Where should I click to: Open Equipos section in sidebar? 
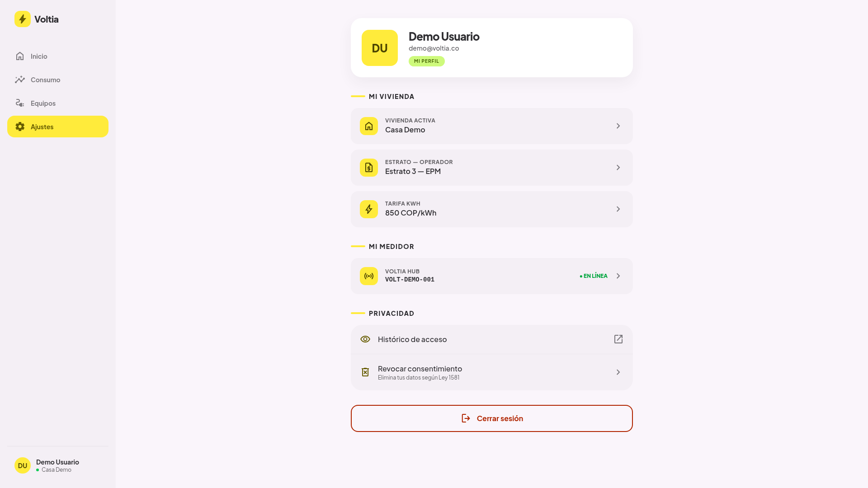(58, 103)
